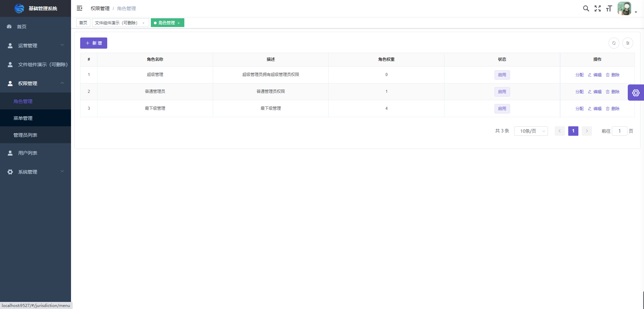Image resolution: width=644 pixels, height=309 pixels.
Task: Click the table refresh icon button
Action: pyautogui.click(x=614, y=43)
